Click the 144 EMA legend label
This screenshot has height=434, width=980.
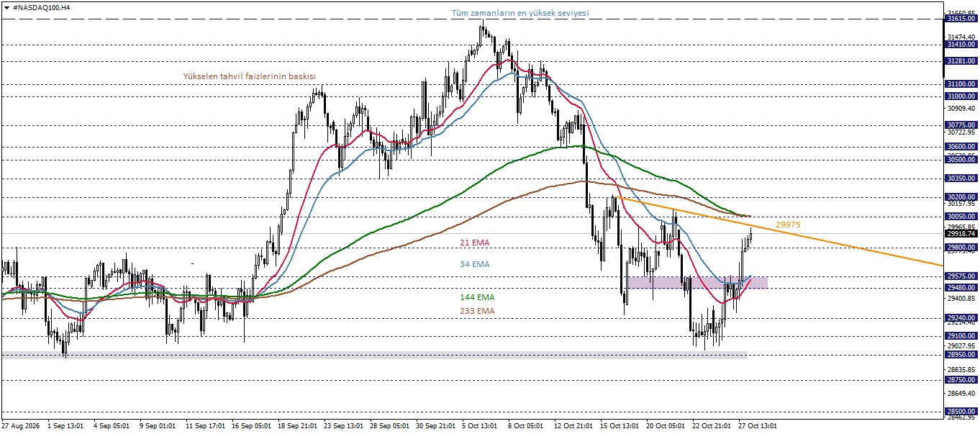coord(477,297)
